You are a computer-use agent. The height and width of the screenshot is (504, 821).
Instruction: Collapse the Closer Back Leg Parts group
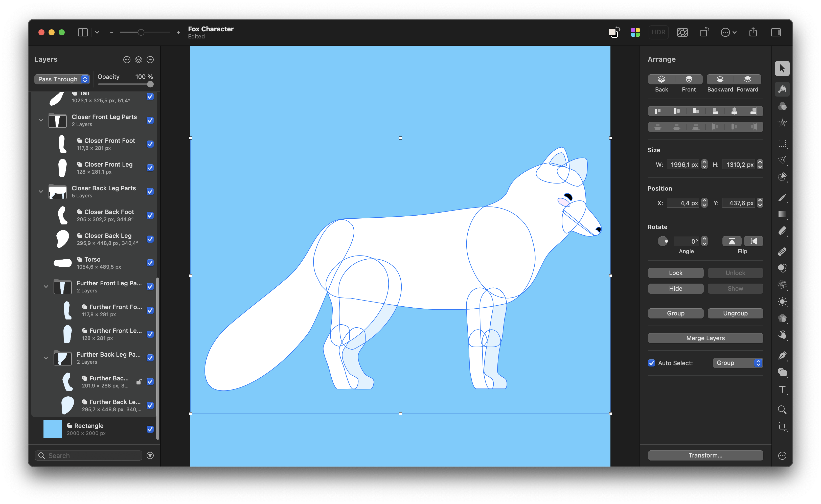[x=41, y=191]
